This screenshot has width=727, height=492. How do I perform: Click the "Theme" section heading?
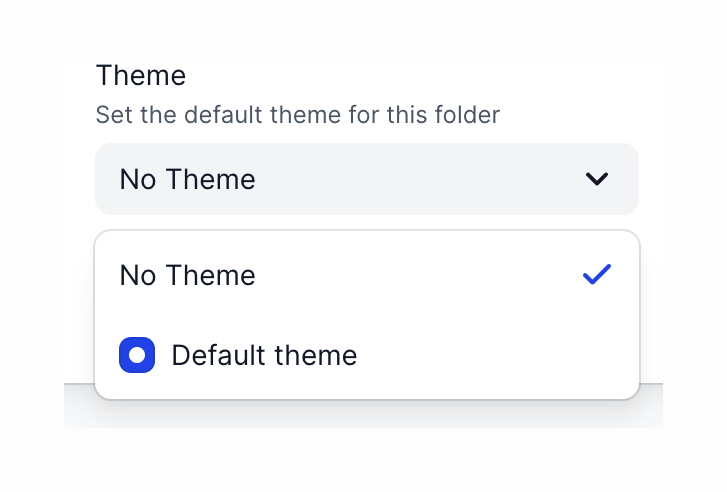click(x=141, y=75)
